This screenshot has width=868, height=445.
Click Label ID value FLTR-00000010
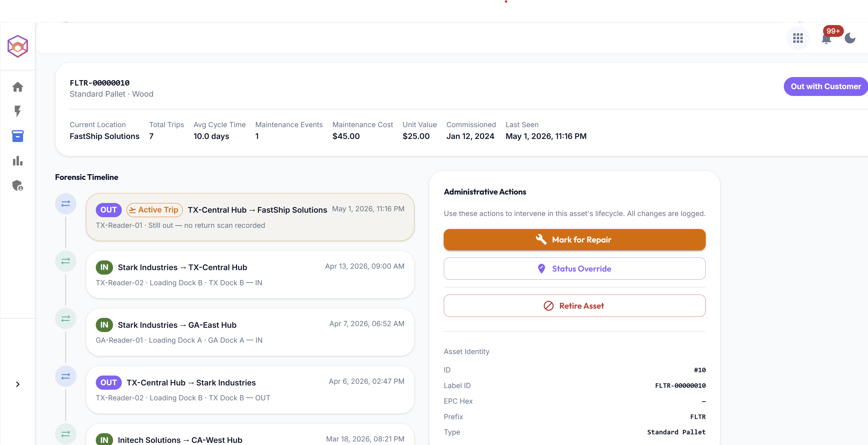click(680, 385)
